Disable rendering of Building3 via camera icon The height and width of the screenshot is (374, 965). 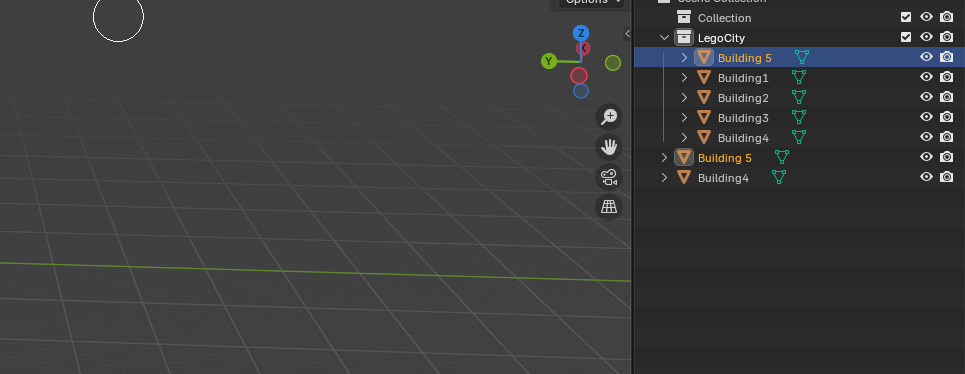(x=947, y=117)
